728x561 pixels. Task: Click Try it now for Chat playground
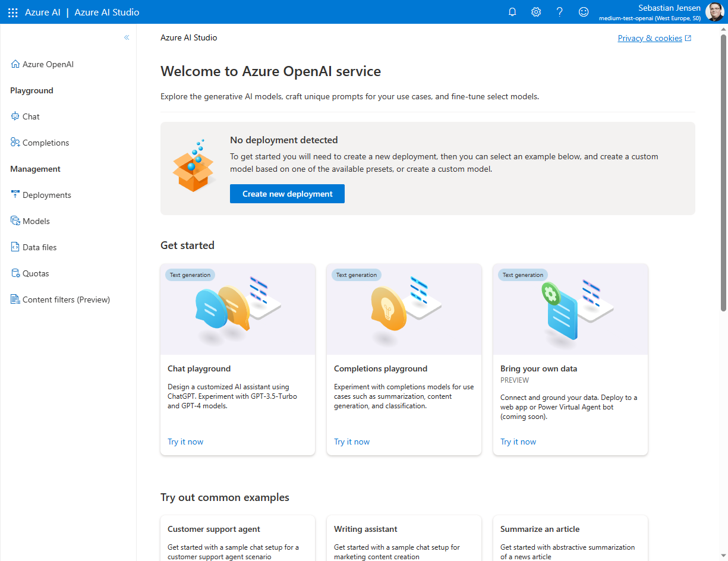185,442
